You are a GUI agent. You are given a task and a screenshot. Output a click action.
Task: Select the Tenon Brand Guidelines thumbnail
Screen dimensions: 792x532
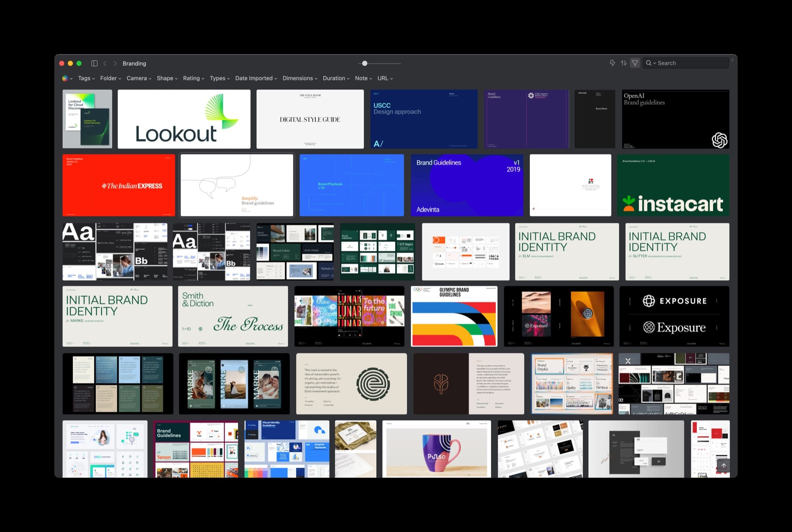[x=196, y=449]
